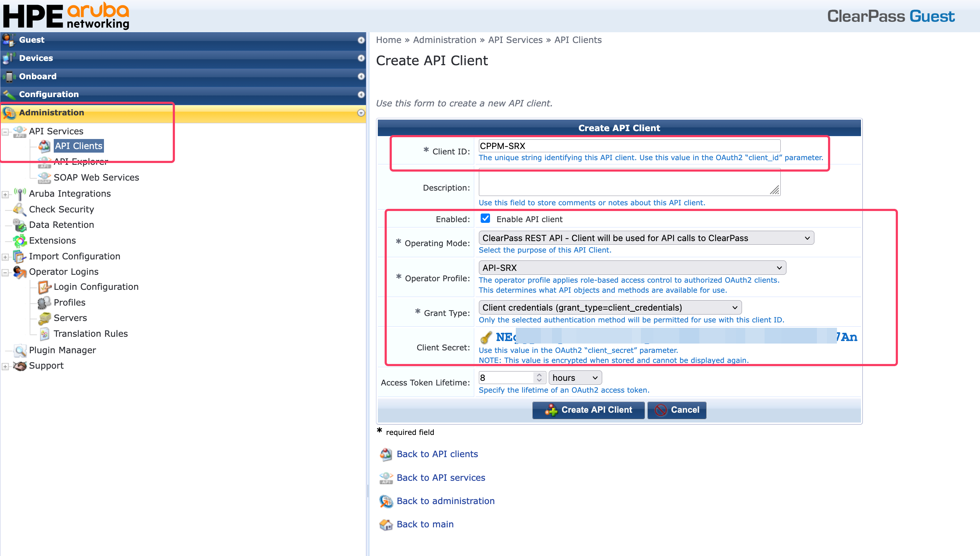This screenshot has height=556, width=980.
Task: Collapse the Operator Logins tree node
Action: click(x=5, y=273)
